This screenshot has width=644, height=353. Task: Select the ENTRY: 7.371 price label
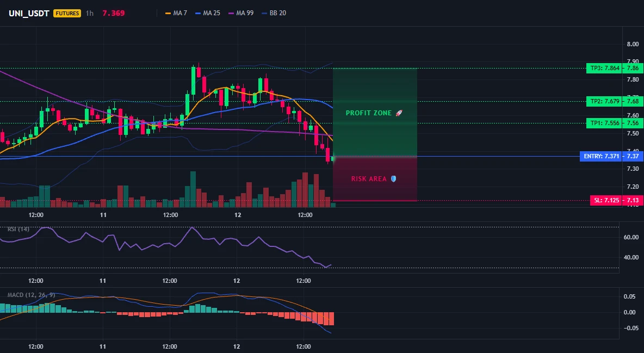tap(601, 156)
